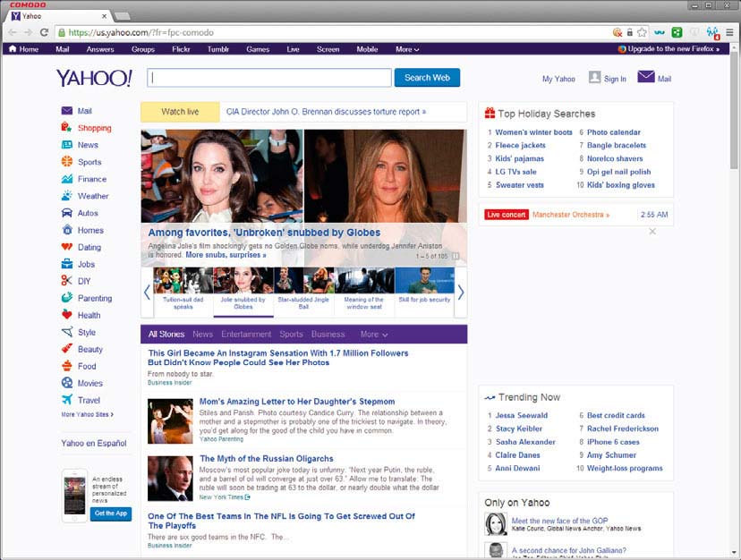Expand the More dropdown in stories tab bar
The height and width of the screenshot is (560, 741).
click(374, 334)
